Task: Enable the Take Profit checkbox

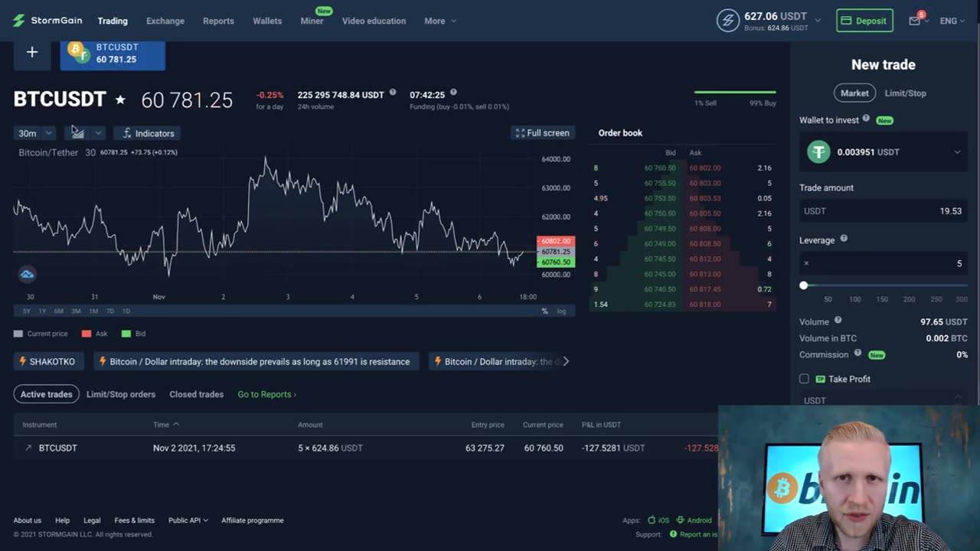Action: pos(804,379)
